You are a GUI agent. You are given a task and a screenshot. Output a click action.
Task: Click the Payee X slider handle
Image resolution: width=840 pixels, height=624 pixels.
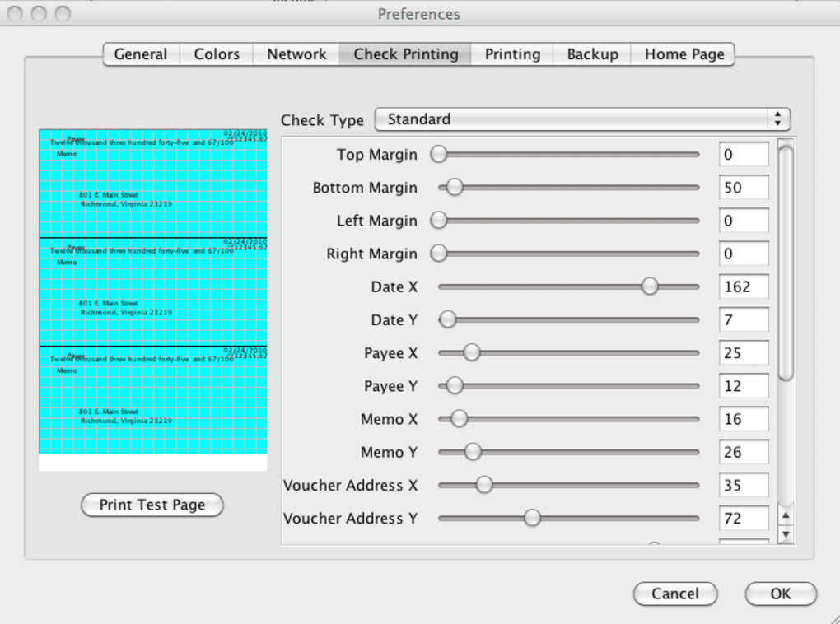[x=471, y=352]
